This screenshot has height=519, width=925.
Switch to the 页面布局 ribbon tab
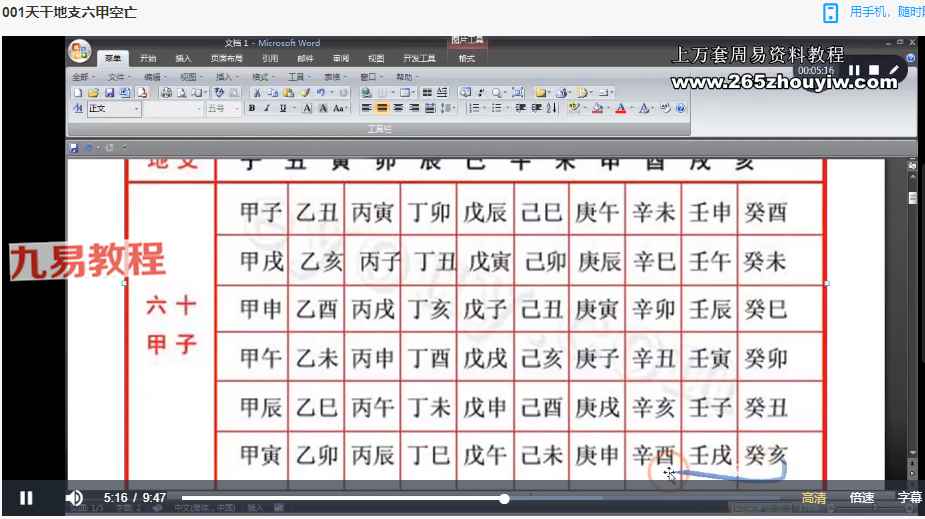pyautogui.click(x=226, y=59)
